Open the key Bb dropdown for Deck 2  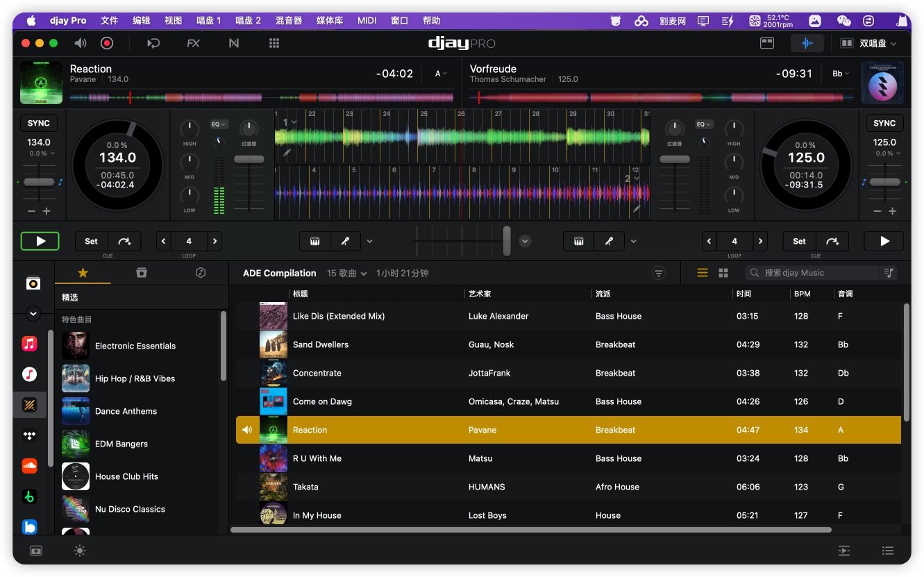coord(840,74)
